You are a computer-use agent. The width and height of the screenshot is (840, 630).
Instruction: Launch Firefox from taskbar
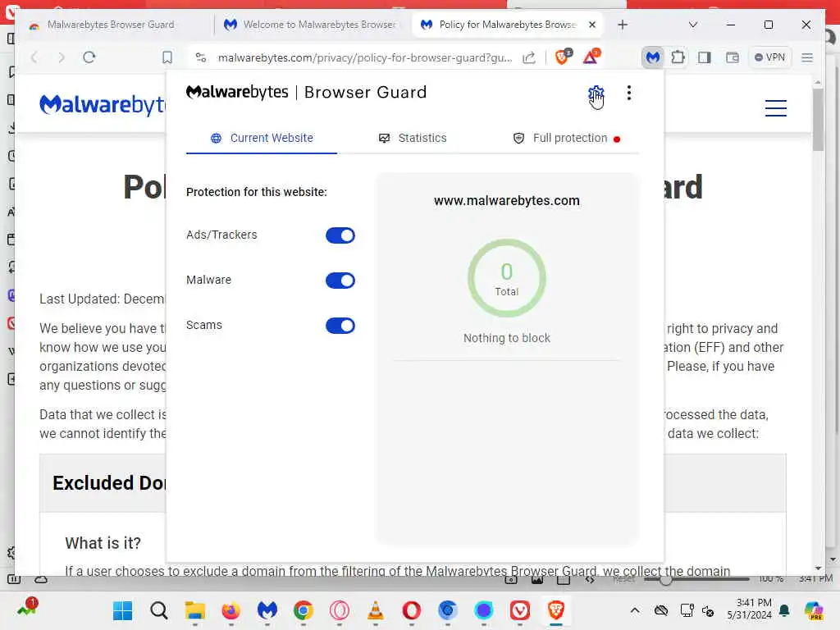231,610
